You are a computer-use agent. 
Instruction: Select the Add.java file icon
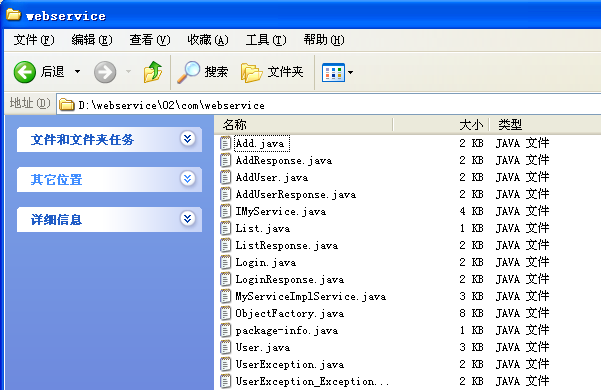225,143
